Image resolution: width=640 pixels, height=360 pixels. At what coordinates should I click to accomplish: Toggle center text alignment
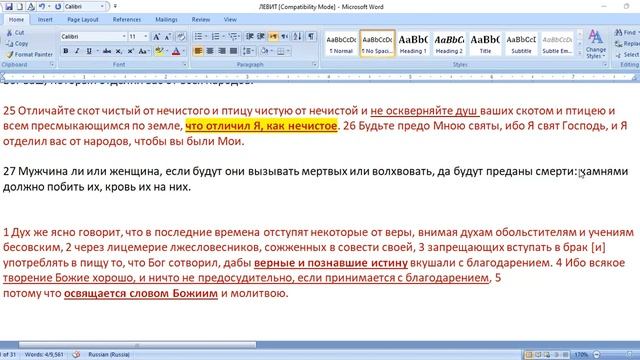click(x=210, y=51)
